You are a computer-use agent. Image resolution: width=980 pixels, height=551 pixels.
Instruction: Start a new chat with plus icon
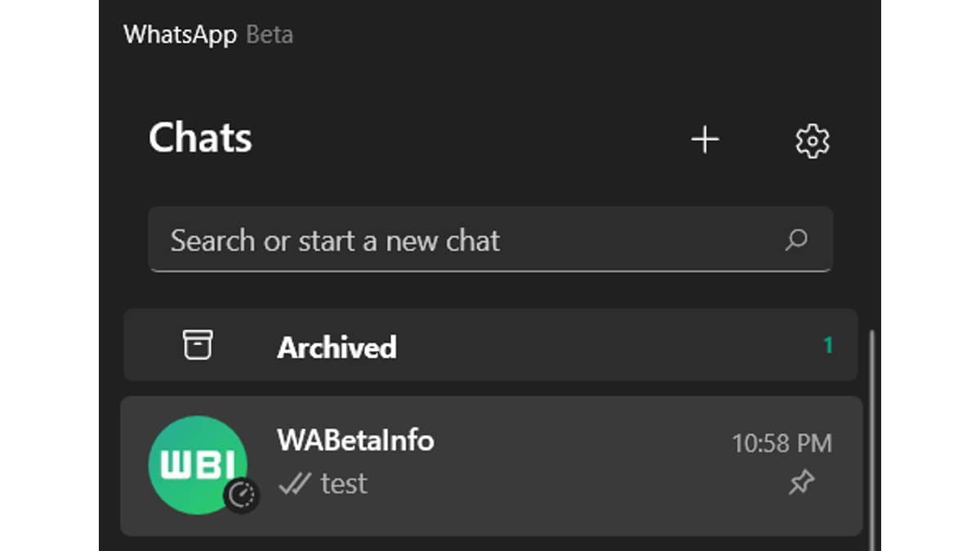tap(705, 140)
